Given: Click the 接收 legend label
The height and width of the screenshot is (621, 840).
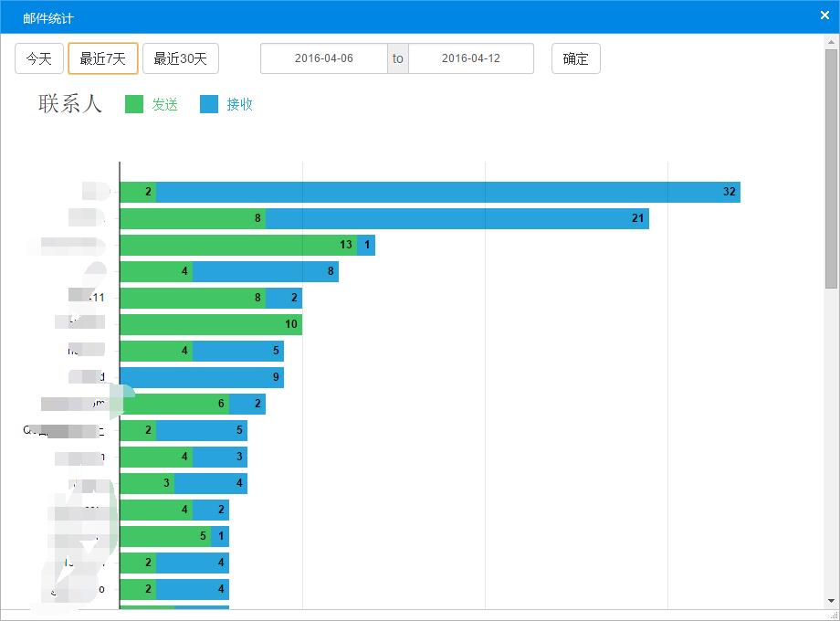Looking at the screenshot, I should (x=239, y=104).
